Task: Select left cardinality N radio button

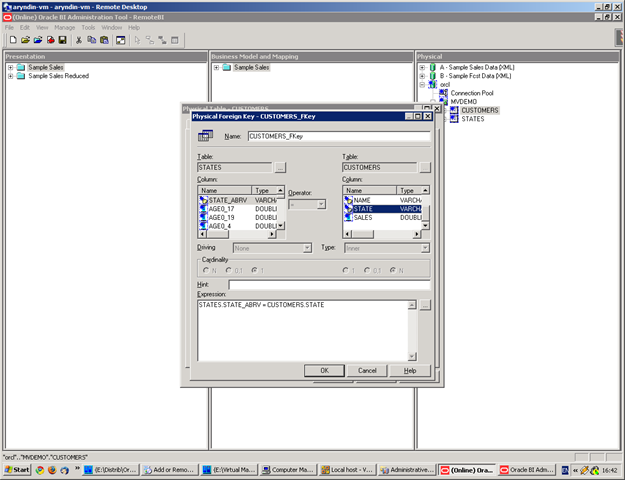Action: [x=206, y=270]
